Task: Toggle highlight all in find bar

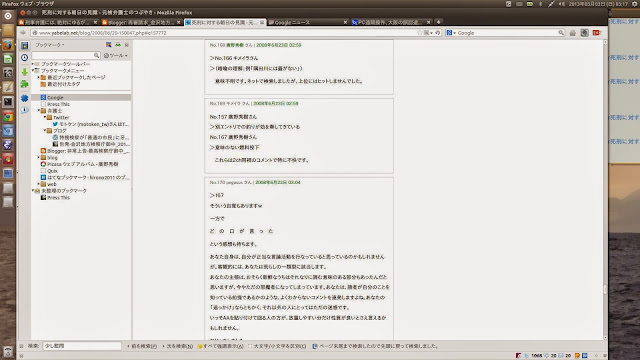Action: pyautogui.click(x=220, y=346)
